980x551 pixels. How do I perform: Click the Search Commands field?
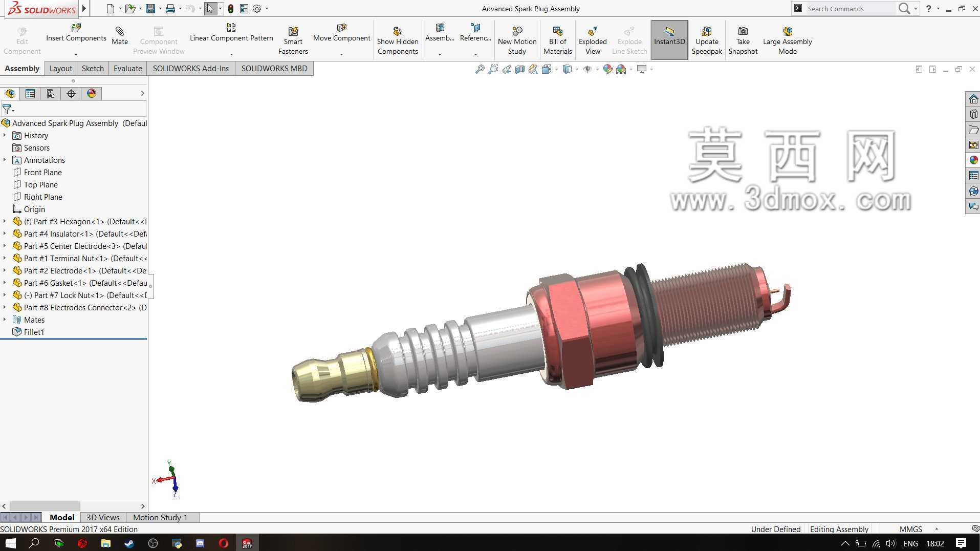[850, 9]
